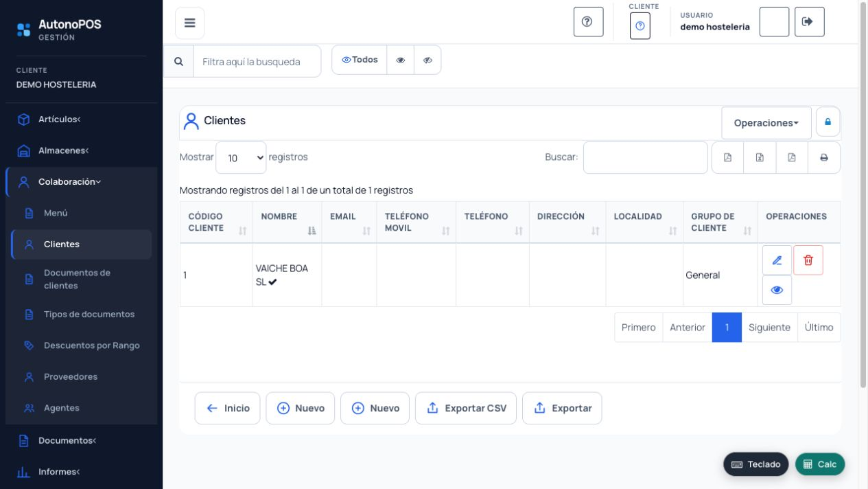This screenshot has height=489, width=868.
Task: Click the Nuevo button next to Inicio
Action: coord(301,408)
